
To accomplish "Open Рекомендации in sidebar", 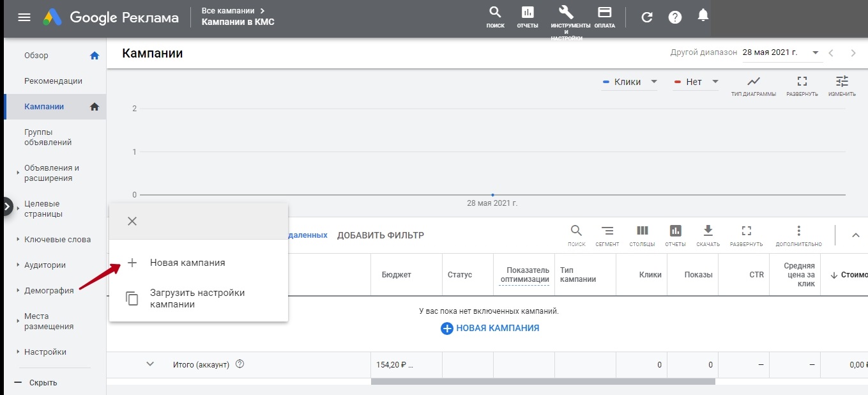I will [x=53, y=81].
